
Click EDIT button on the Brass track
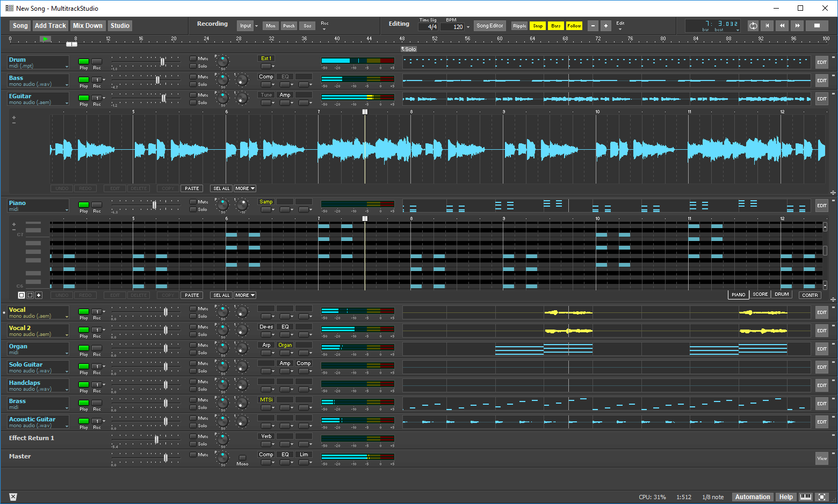pyautogui.click(x=822, y=404)
